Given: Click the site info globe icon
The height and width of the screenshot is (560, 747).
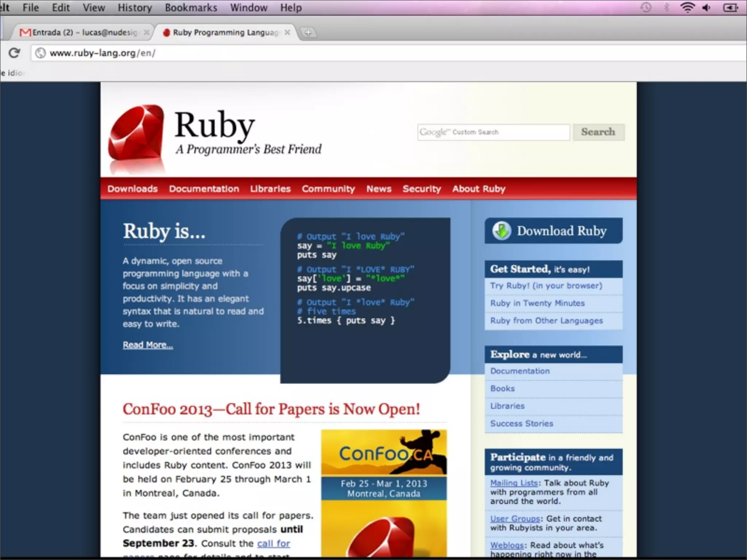Looking at the screenshot, I should coord(40,53).
